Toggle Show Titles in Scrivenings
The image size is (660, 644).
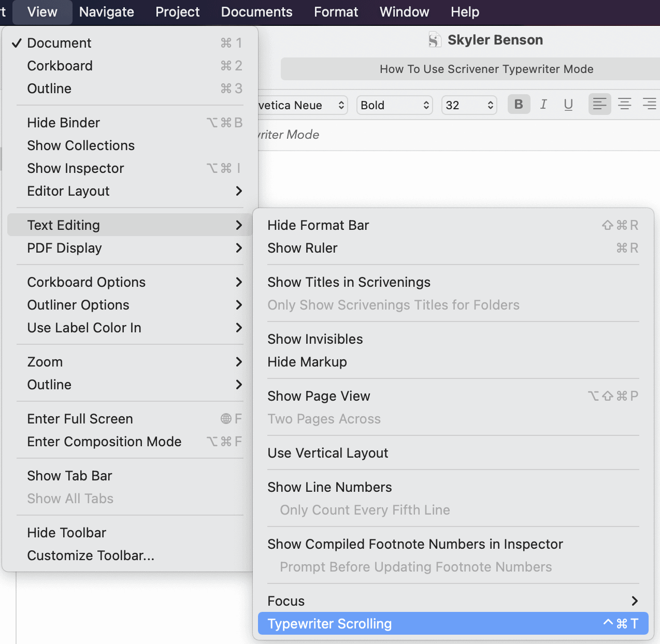click(453, 282)
